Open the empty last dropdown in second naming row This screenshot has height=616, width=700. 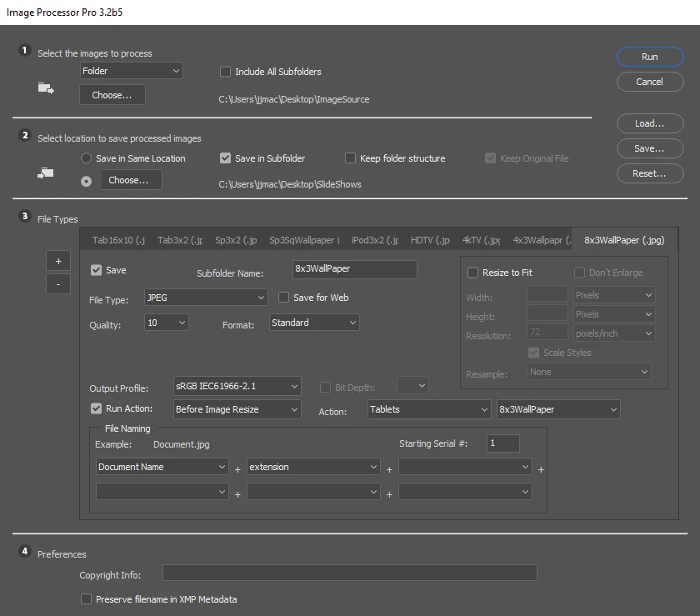pos(465,491)
